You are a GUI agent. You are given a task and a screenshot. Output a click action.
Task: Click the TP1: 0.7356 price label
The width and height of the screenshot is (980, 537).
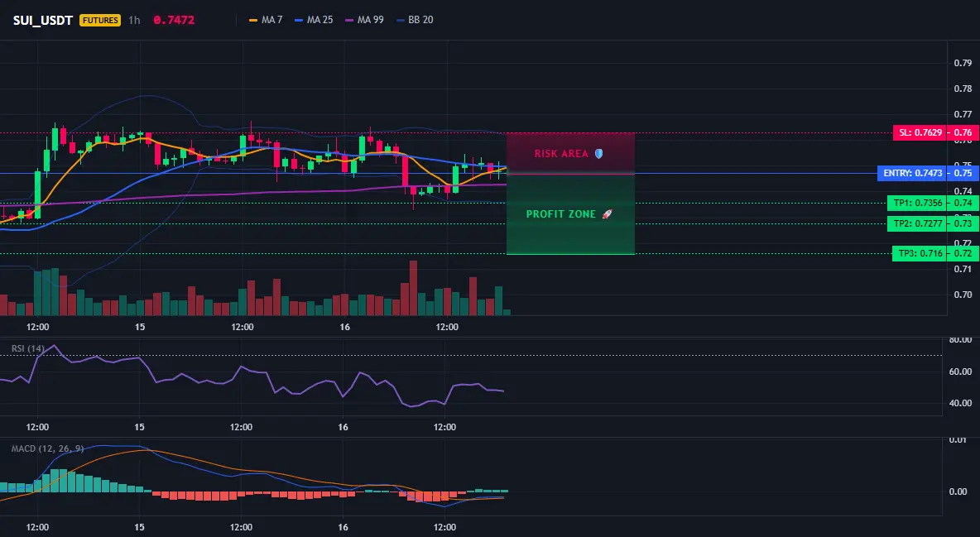pos(917,203)
